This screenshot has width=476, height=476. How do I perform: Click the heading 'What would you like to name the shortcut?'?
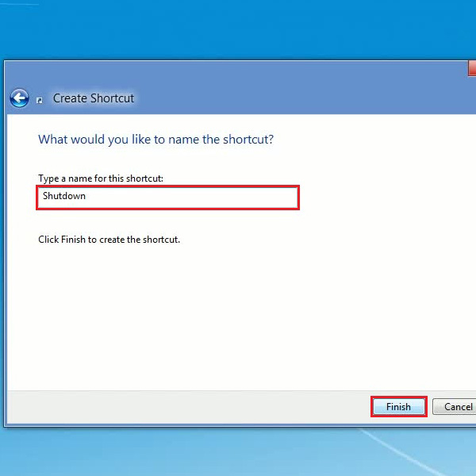(x=155, y=140)
